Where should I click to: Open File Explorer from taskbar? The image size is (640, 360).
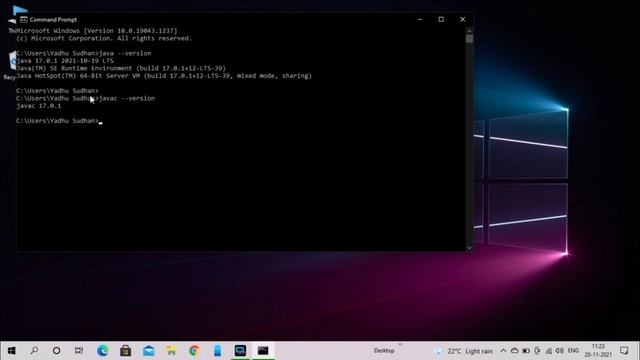pos(171,351)
